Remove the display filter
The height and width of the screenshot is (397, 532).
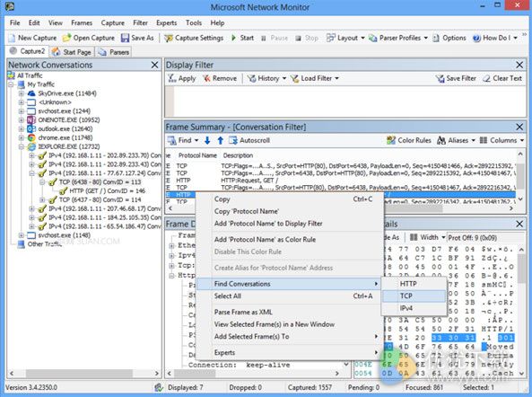click(220, 78)
